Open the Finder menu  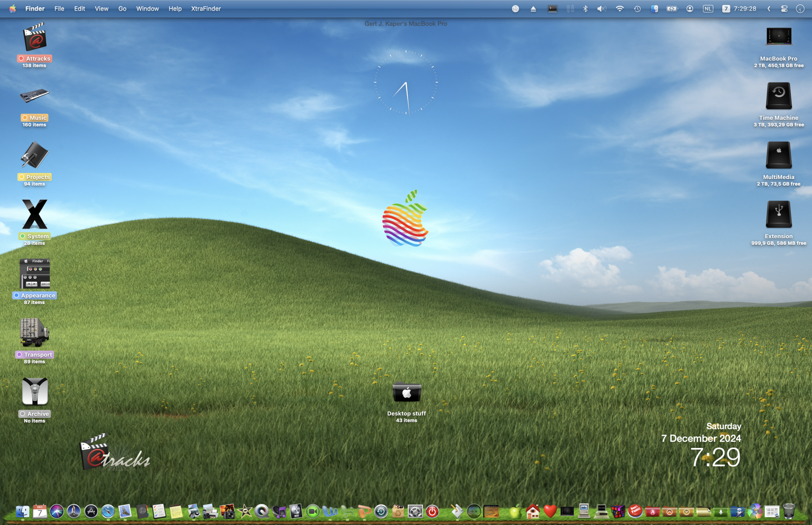pyautogui.click(x=35, y=9)
